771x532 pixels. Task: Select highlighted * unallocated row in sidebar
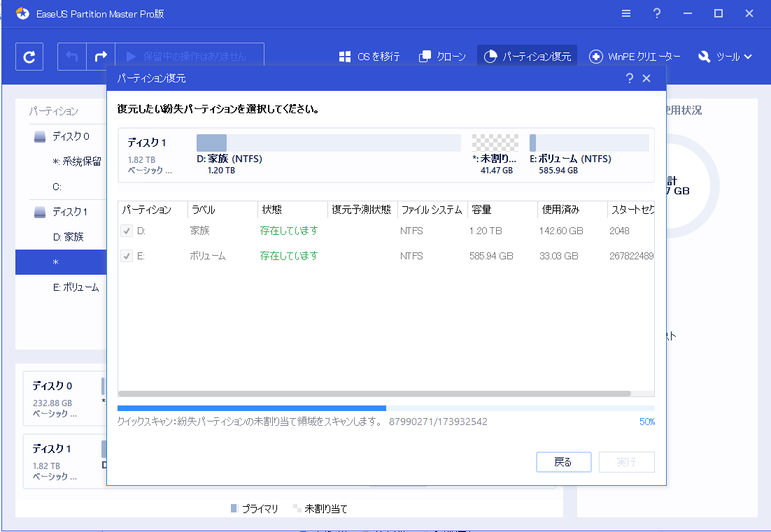click(x=61, y=262)
